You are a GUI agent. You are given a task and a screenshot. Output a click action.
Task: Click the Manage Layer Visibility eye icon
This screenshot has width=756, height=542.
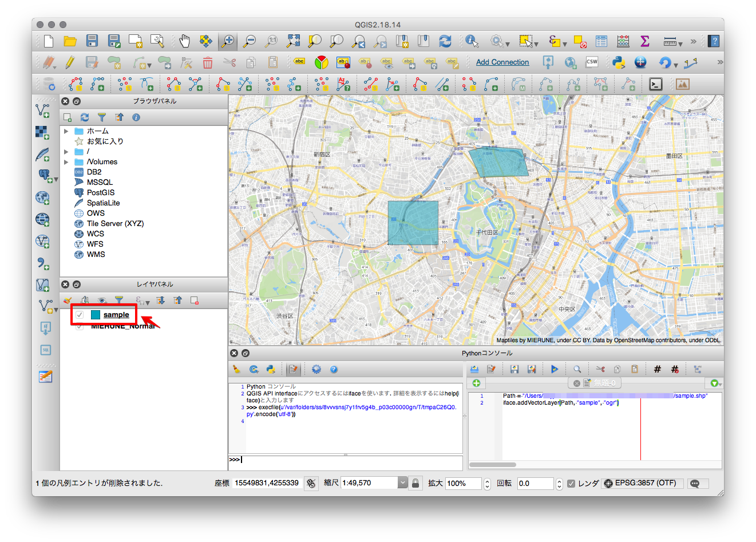tap(102, 300)
